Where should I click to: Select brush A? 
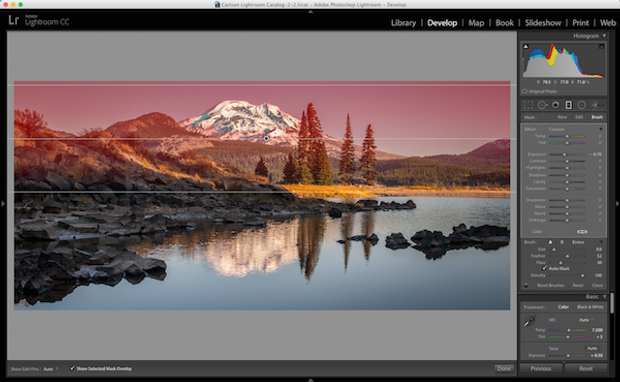click(x=550, y=242)
